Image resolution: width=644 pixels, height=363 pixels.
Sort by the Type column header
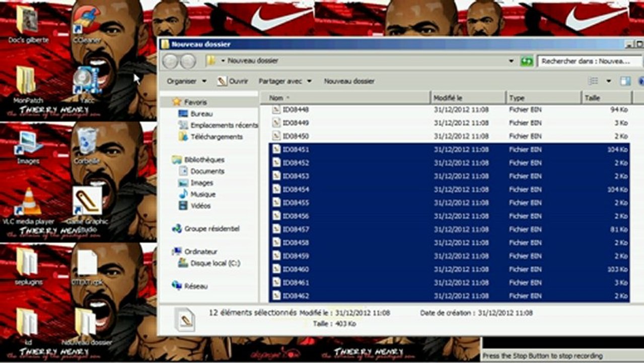pyautogui.click(x=544, y=98)
